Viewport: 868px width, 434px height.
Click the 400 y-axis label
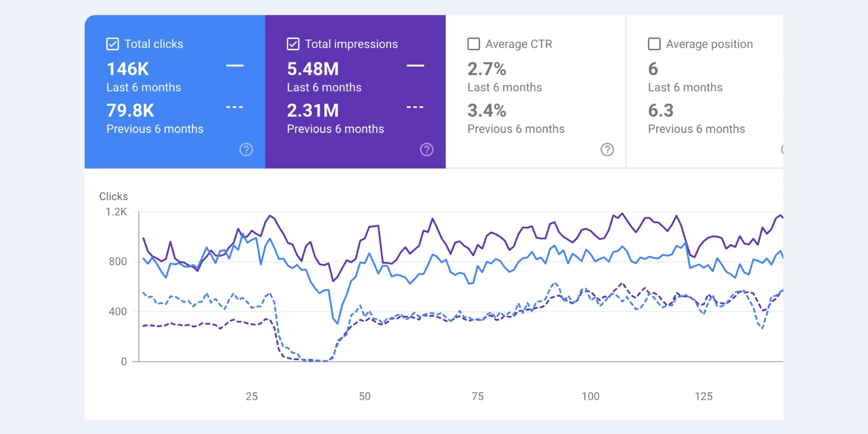pos(118,311)
